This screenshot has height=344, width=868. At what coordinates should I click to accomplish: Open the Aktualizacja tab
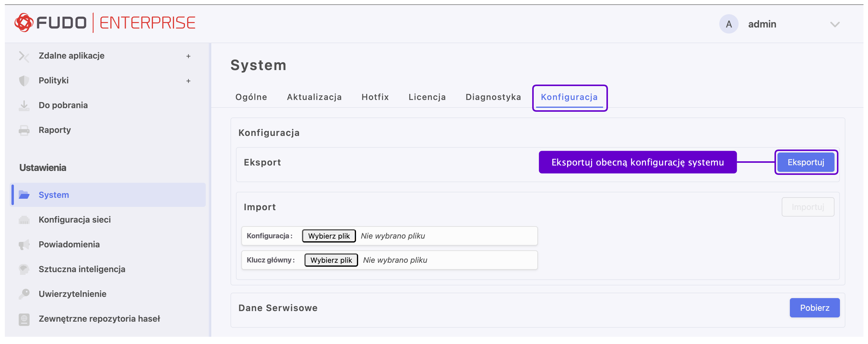(x=314, y=97)
